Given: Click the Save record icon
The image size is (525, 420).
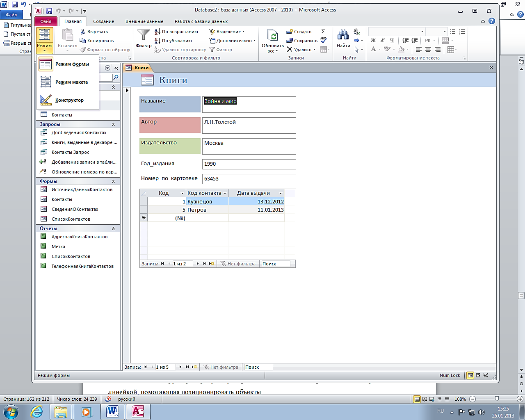Looking at the screenshot, I should (x=290, y=41).
